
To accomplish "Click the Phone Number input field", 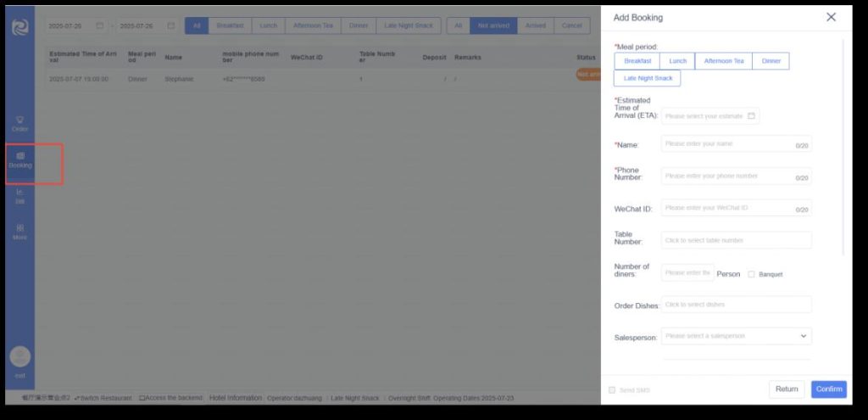I will [727, 176].
